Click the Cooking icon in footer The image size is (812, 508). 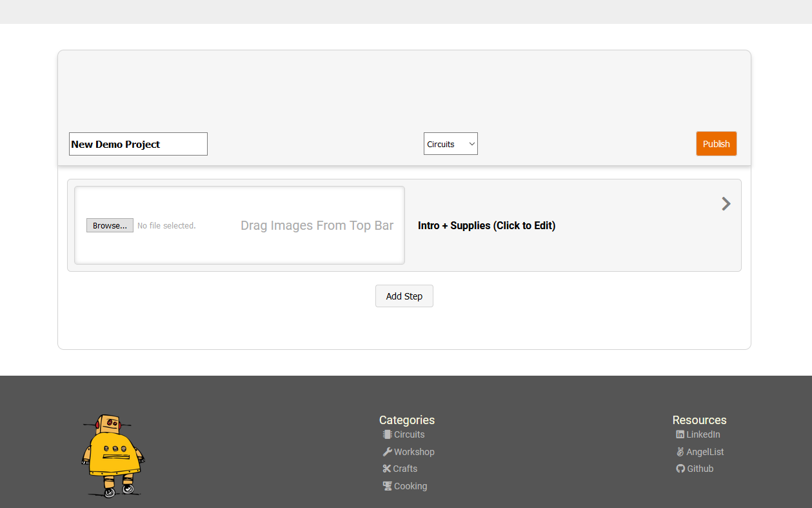[387, 486]
